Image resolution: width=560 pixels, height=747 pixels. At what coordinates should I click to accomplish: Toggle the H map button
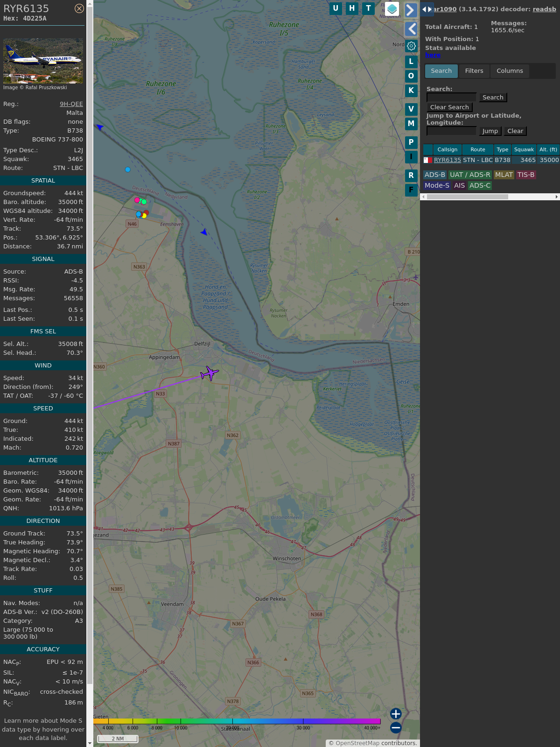352,8
